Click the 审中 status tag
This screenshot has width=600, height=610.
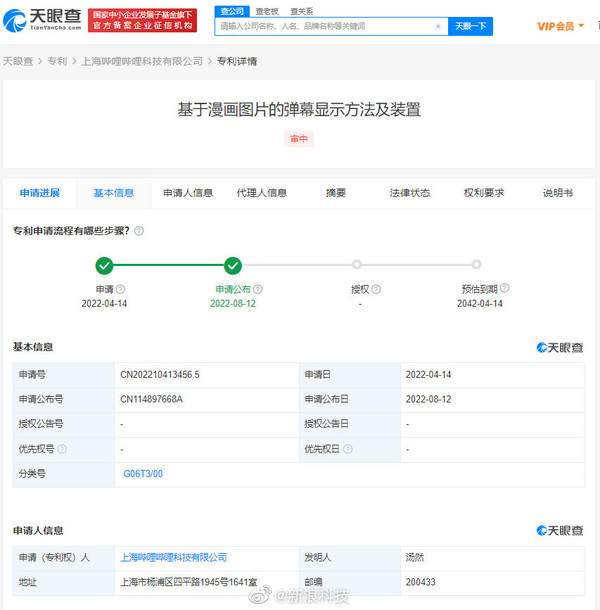click(x=299, y=138)
